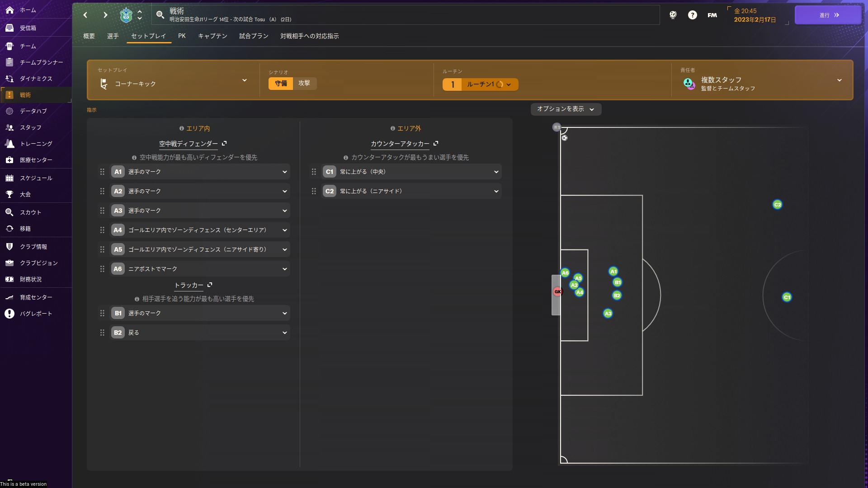Click the C2 player marker on pitch
868x488 pixels.
[x=777, y=205]
